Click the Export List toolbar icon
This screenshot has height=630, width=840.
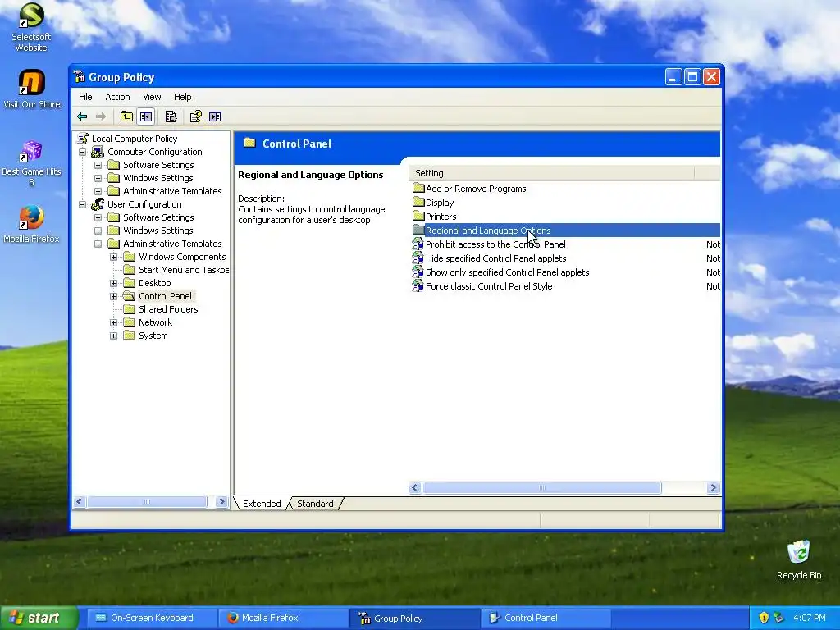point(171,116)
